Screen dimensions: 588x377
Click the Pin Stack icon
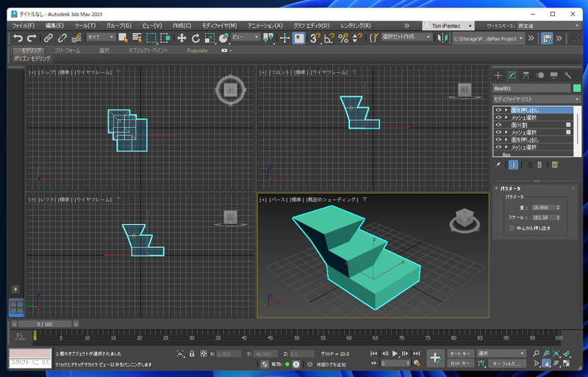tap(498, 165)
